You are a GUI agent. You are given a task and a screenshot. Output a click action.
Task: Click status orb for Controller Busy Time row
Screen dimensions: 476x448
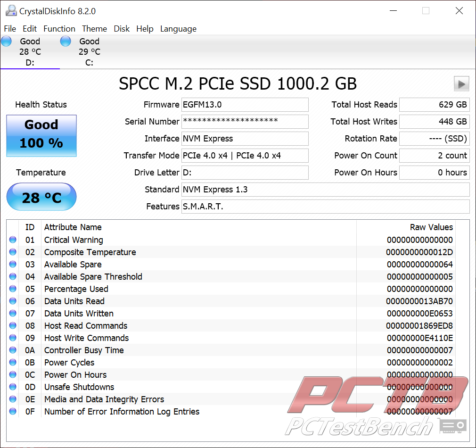tap(13, 350)
